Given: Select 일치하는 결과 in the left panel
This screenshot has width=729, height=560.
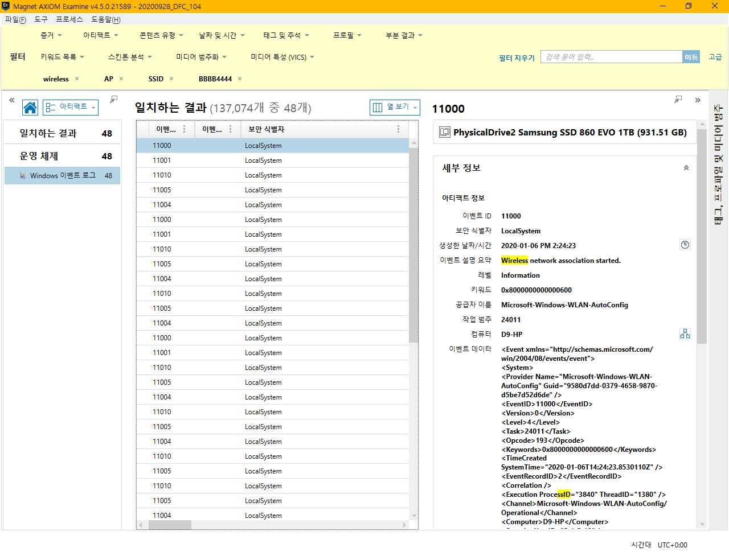Looking at the screenshot, I should click(x=62, y=133).
